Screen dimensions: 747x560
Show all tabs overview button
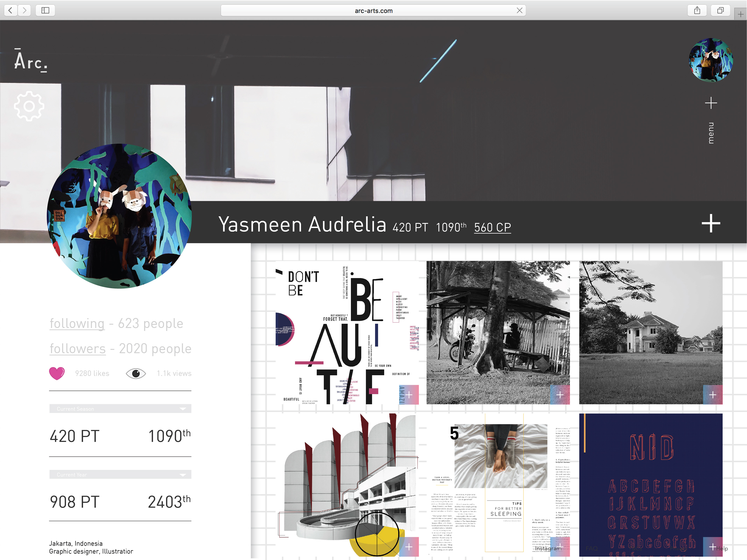point(720,10)
